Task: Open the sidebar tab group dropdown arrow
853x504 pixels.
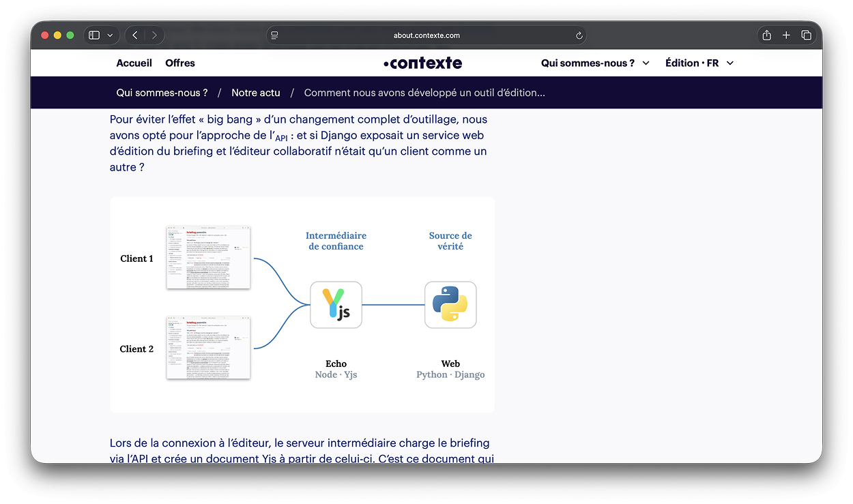Action: [x=110, y=35]
